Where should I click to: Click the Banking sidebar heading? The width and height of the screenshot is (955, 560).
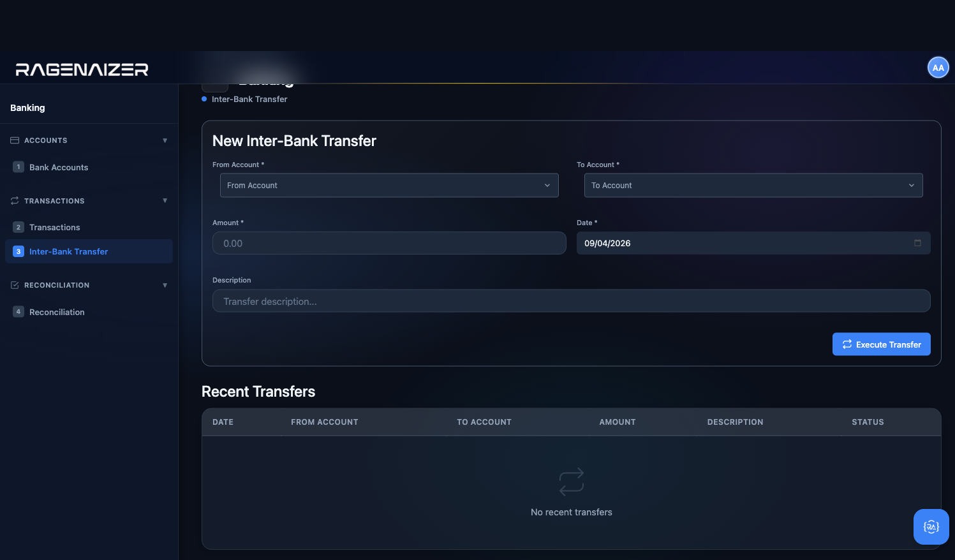click(x=27, y=108)
